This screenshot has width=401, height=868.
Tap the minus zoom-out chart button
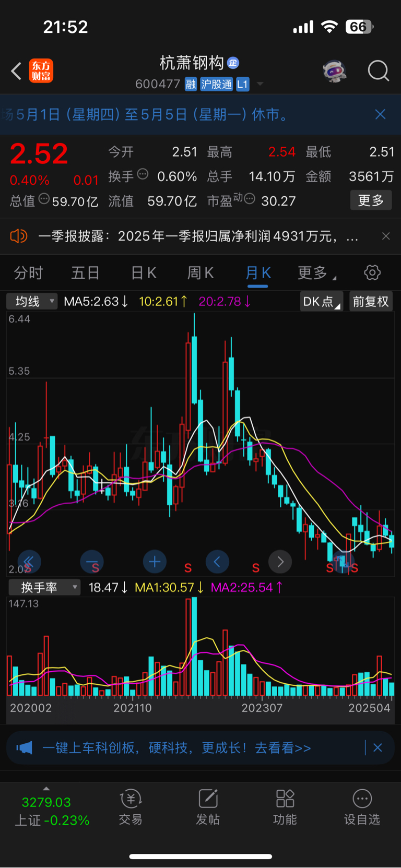click(92, 562)
